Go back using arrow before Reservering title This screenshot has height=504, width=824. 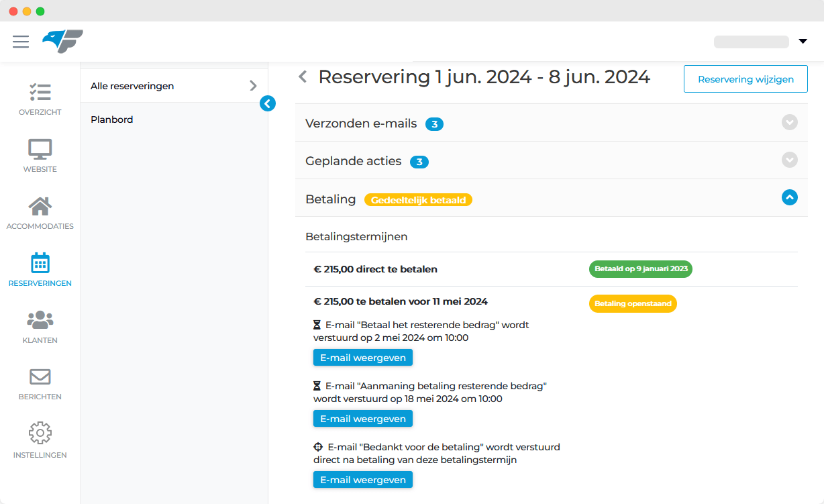tap(303, 77)
